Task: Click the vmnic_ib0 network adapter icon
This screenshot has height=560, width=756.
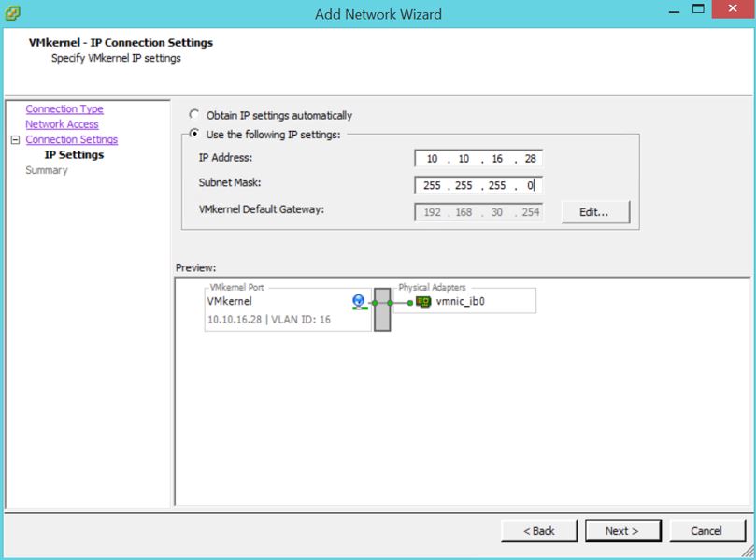Action: coord(423,302)
